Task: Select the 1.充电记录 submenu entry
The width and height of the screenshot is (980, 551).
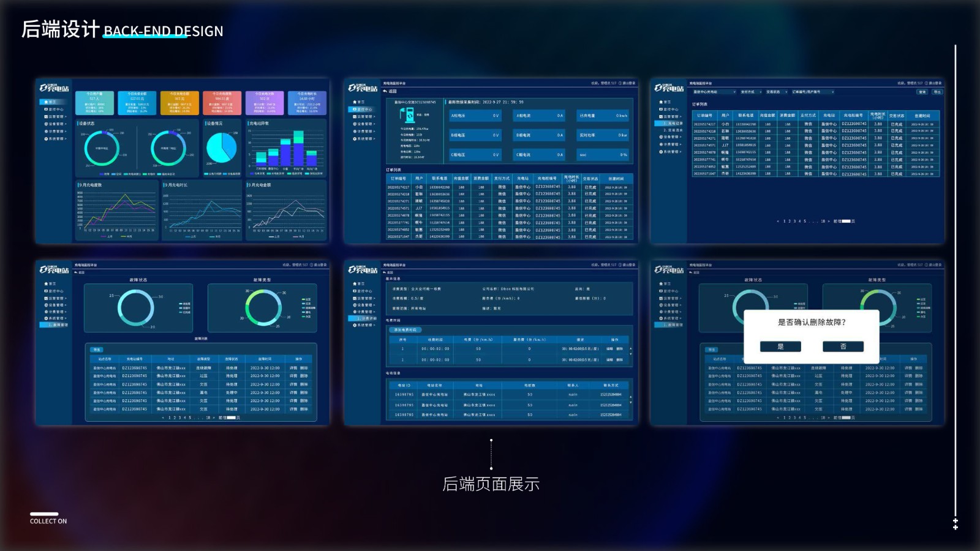Action: click(673, 124)
